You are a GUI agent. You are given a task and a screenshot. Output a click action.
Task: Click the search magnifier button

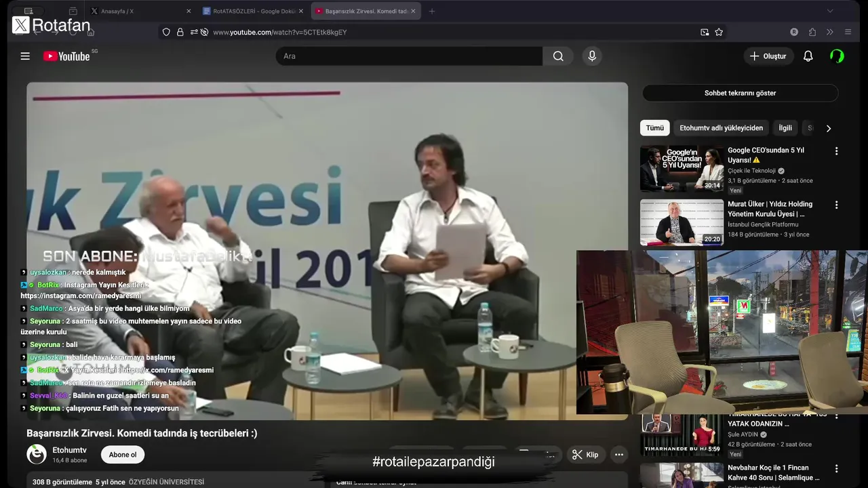click(558, 56)
